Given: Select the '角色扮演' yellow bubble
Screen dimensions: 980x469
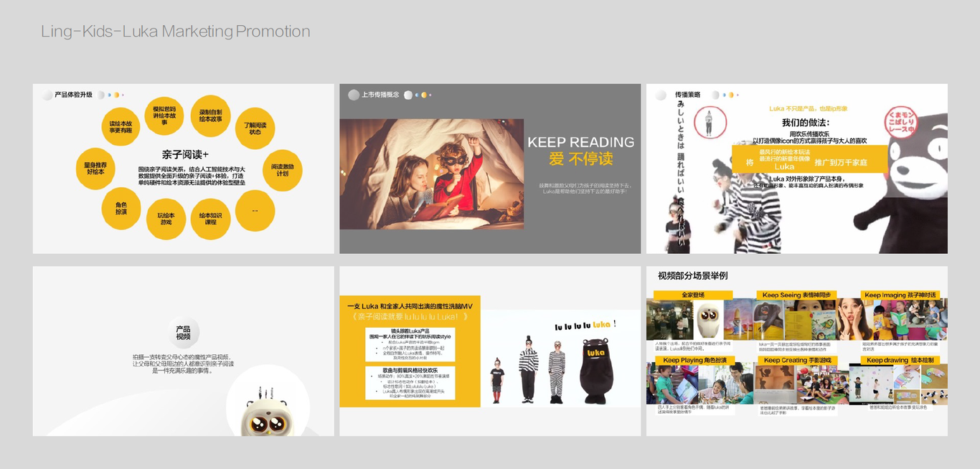Looking at the screenshot, I should [121, 208].
